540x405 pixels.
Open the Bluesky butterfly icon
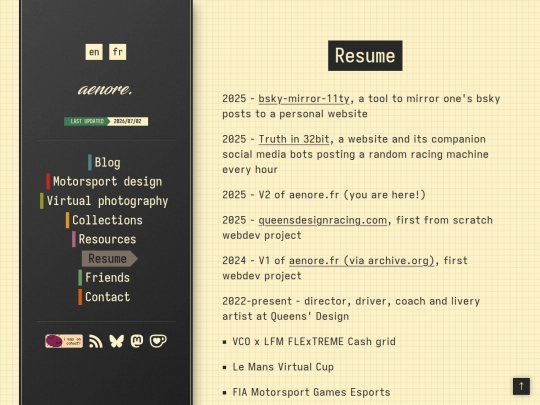[x=116, y=341]
